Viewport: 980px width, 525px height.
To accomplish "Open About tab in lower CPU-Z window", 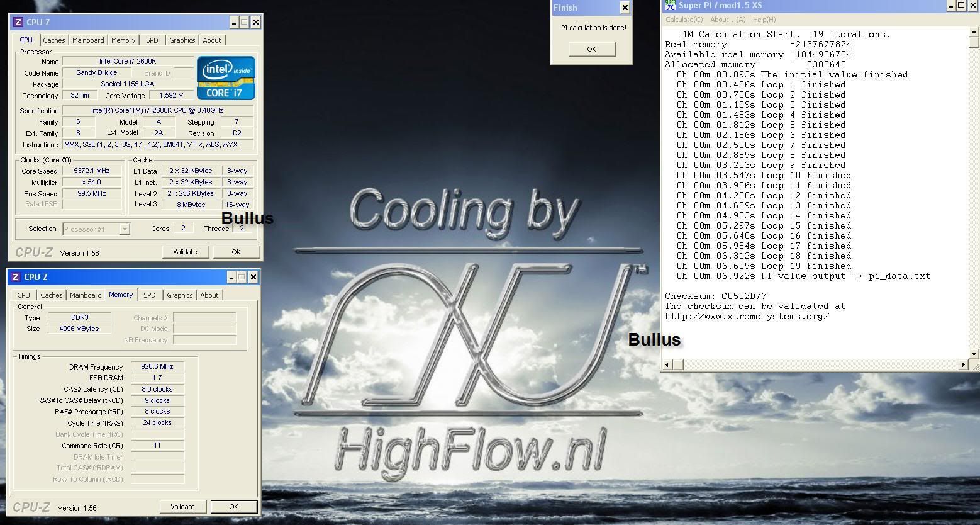I will tap(209, 295).
